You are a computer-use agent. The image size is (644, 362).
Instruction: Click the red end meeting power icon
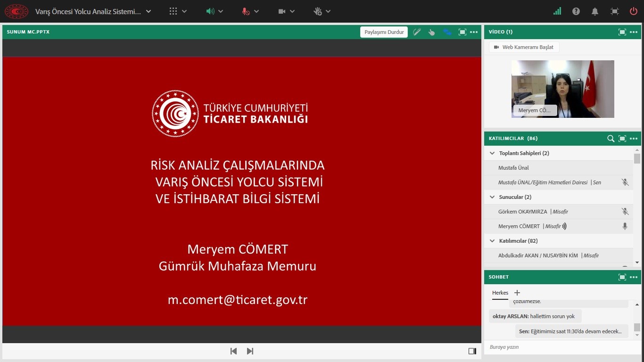tap(634, 11)
